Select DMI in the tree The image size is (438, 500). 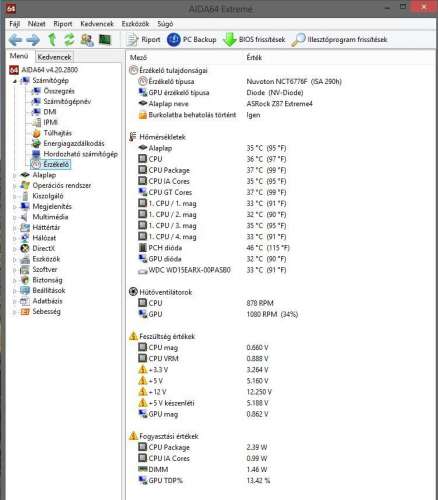click(x=50, y=112)
